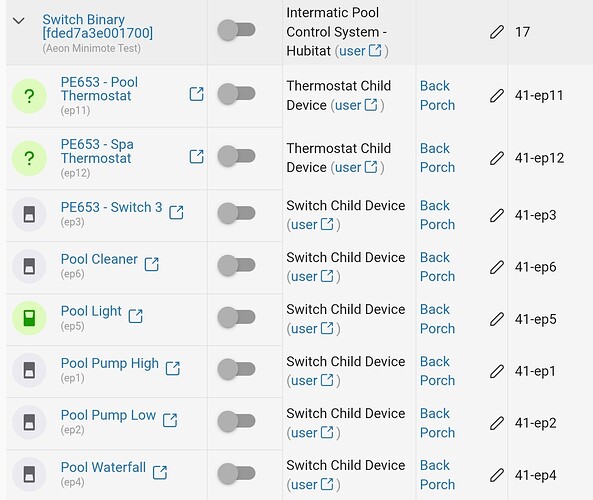Click the green Pool Light switch icon
Screen dimensions: 593x500
tap(29, 318)
